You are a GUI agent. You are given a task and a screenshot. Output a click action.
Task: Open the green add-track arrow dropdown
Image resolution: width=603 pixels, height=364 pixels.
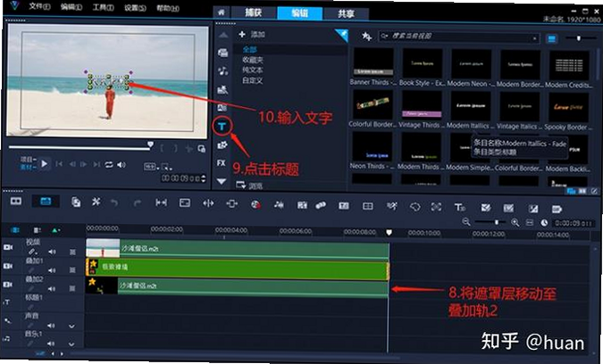[x=55, y=230]
